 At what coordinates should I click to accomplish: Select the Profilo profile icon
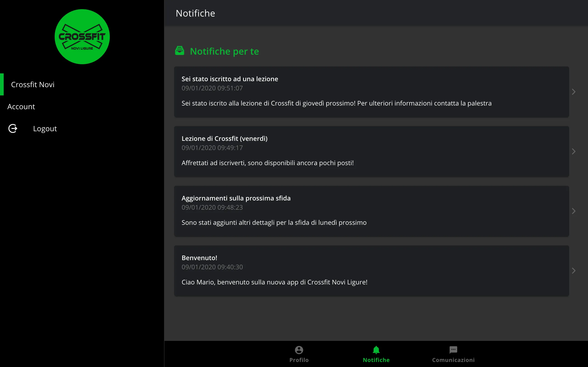(299, 350)
